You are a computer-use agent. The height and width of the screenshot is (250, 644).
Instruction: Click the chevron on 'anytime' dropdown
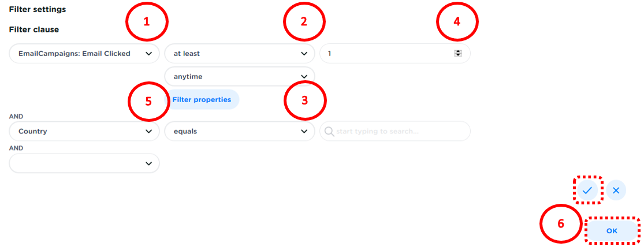pyautogui.click(x=304, y=76)
